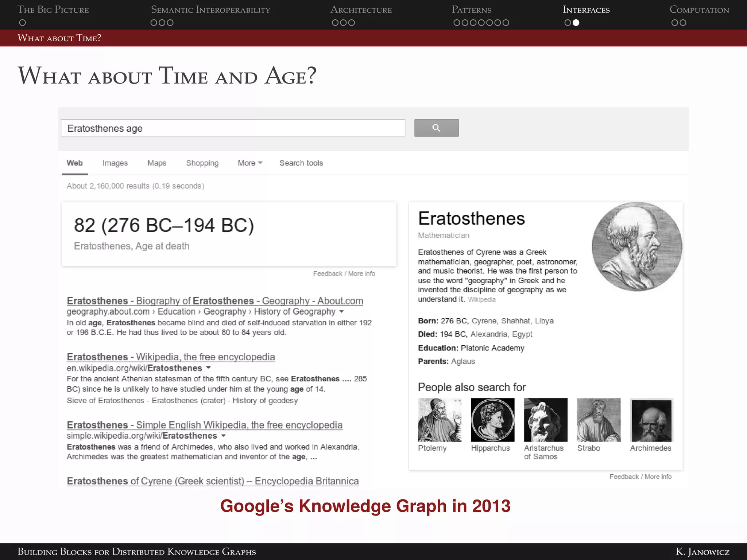Click the first slide dot under Semantic Interoperability
Screen dimensions: 747x560
(x=154, y=23)
